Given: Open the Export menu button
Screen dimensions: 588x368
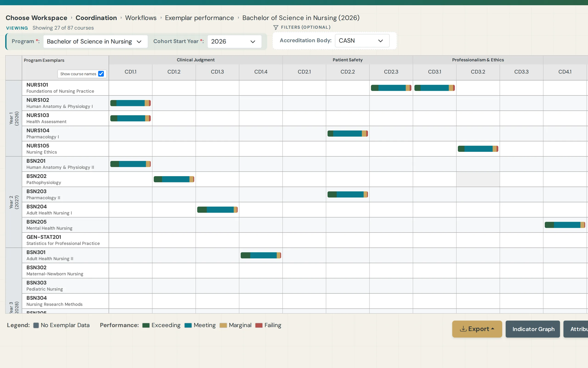Looking at the screenshot, I should (x=477, y=329).
